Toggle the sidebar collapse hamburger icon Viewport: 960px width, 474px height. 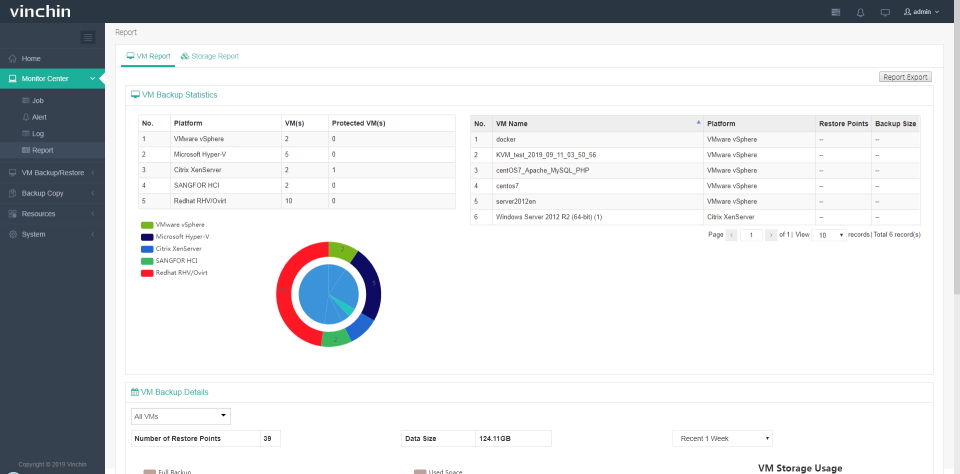click(88, 37)
